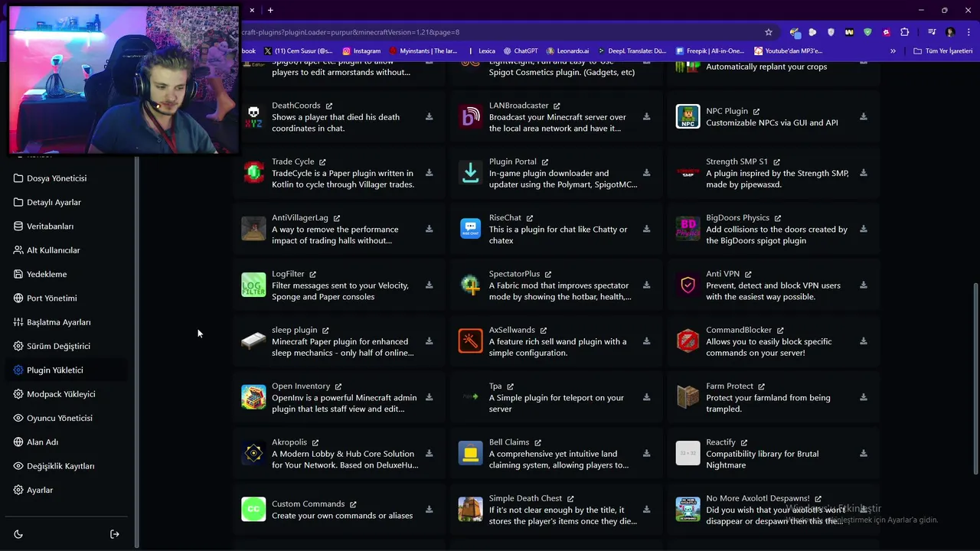980x551 pixels.
Task: Open the ChatGPT bookmark
Action: 520,51
